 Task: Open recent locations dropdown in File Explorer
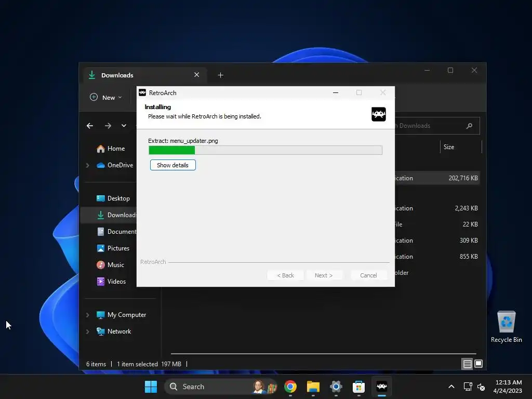(x=124, y=126)
